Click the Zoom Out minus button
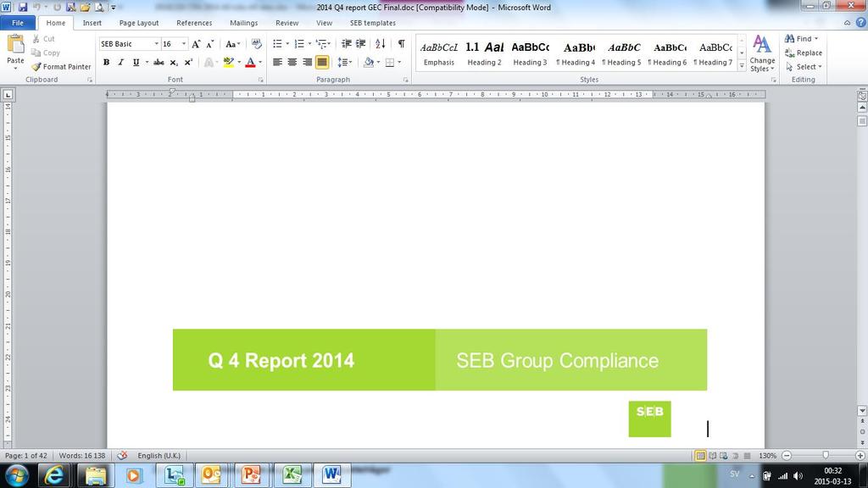The width and height of the screenshot is (868, 488). [x=787, y=455]
